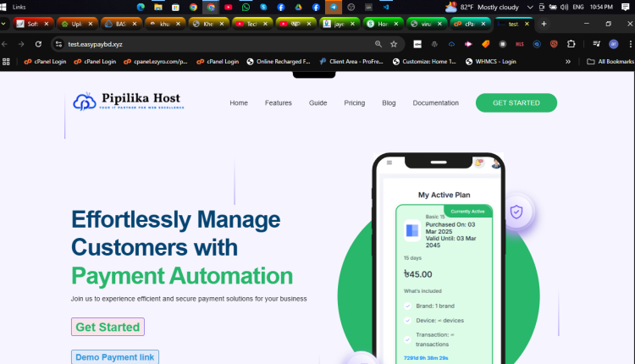635x364 pixels.
Task: Open the Online Recharged bookmark
Action: [279, 62]
